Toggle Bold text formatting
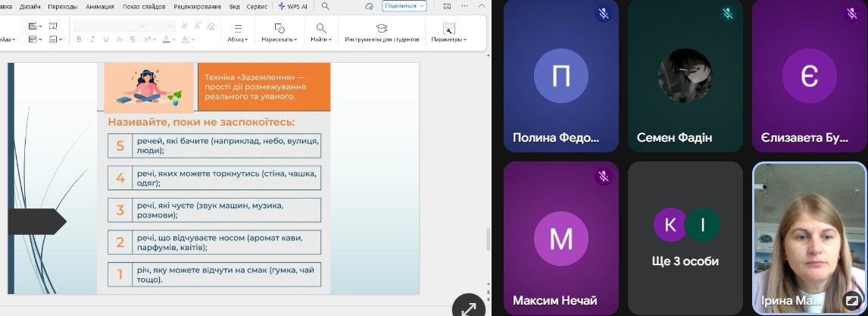 coord(80,39)
